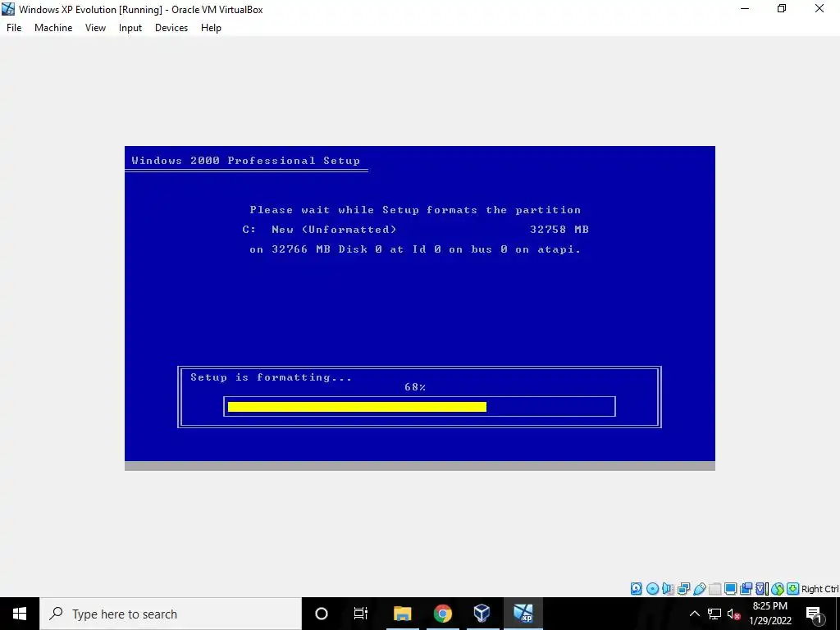
Task: Click the mouse integration indicator icon
Action: (x=778, y=589)
